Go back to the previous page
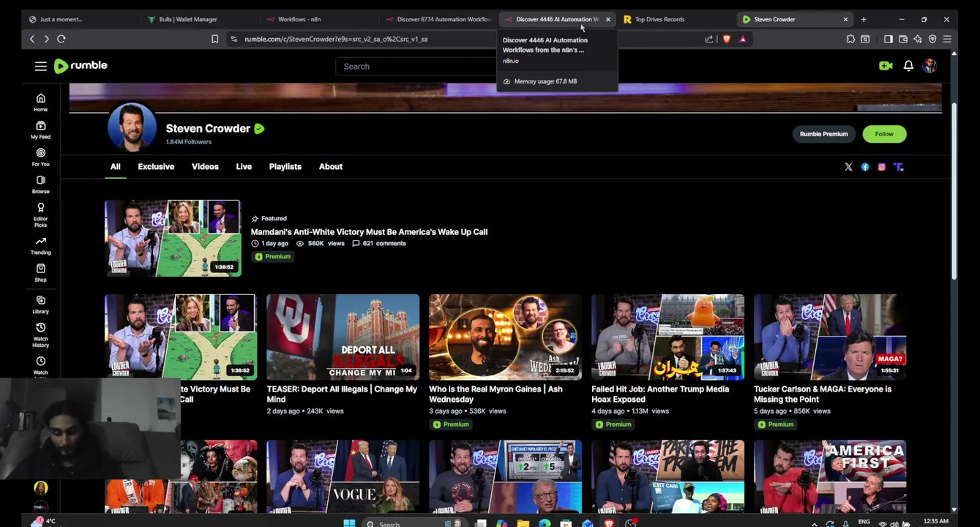980x527 pixels. 32,39
